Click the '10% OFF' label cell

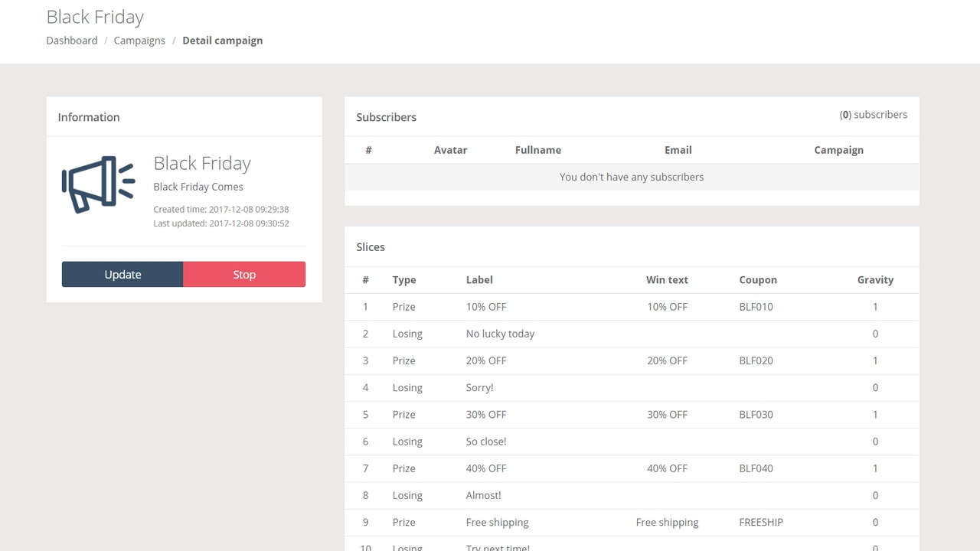pos(486,307)
